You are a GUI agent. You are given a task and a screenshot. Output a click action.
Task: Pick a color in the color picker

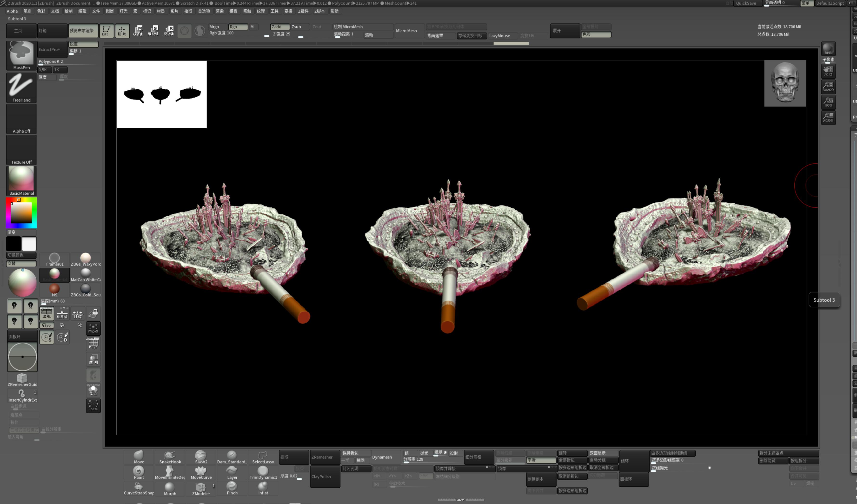pyautogui.click(x=21, y=213)
